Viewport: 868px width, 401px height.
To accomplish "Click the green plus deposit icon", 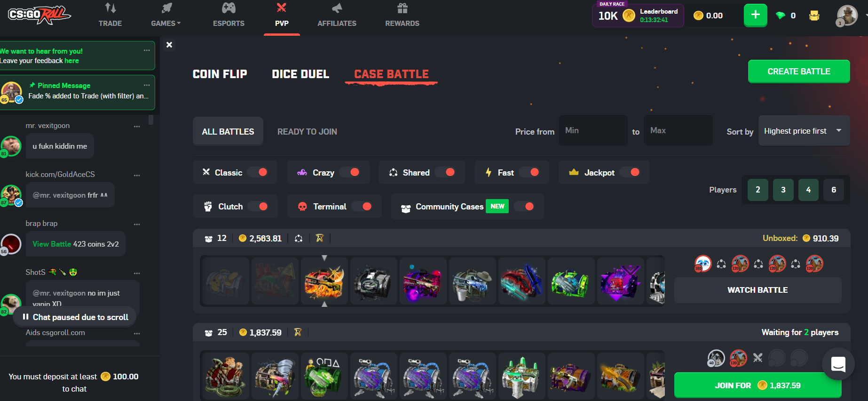I will click(755, 15).
